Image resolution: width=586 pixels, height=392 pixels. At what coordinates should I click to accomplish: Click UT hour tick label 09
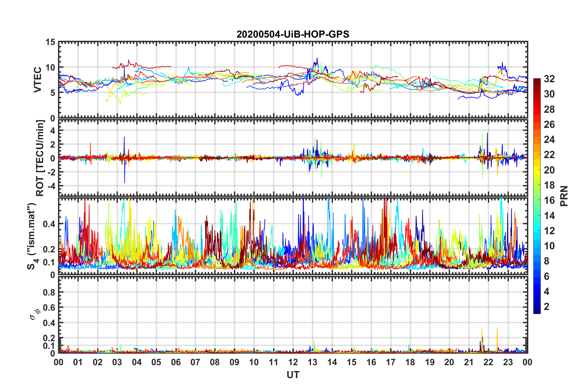(x=234, y=362)
